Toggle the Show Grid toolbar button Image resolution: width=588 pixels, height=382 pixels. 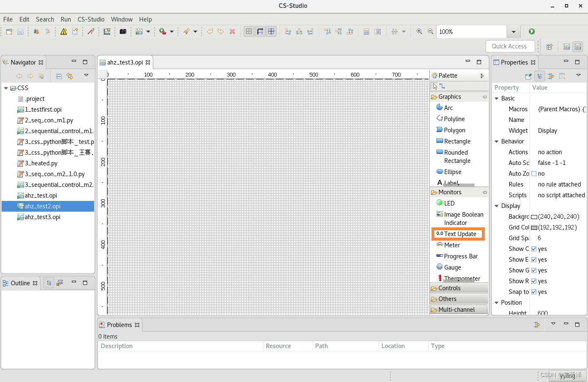(249, 31)
